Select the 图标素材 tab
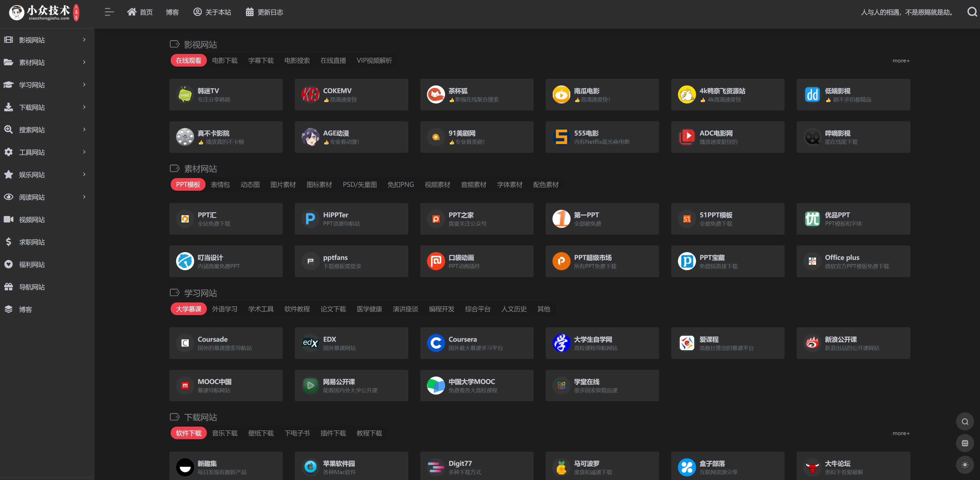The height and width of the screenshot is (480, 980). pos(319,185)
